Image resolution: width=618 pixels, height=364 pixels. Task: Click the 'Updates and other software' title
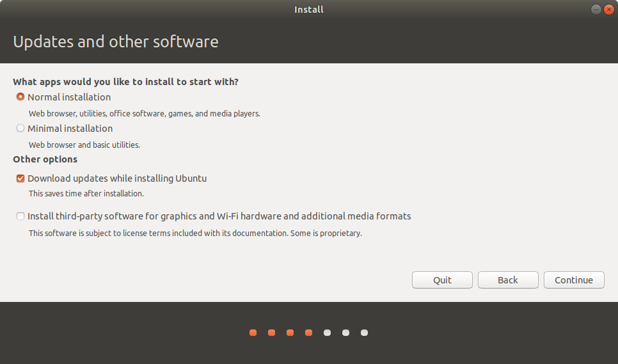tap(116, 42)
